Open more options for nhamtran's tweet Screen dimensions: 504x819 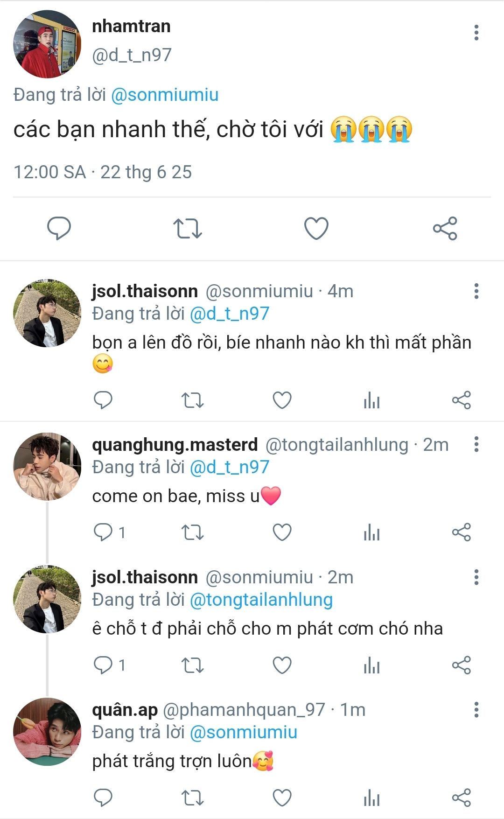(476, 33)
